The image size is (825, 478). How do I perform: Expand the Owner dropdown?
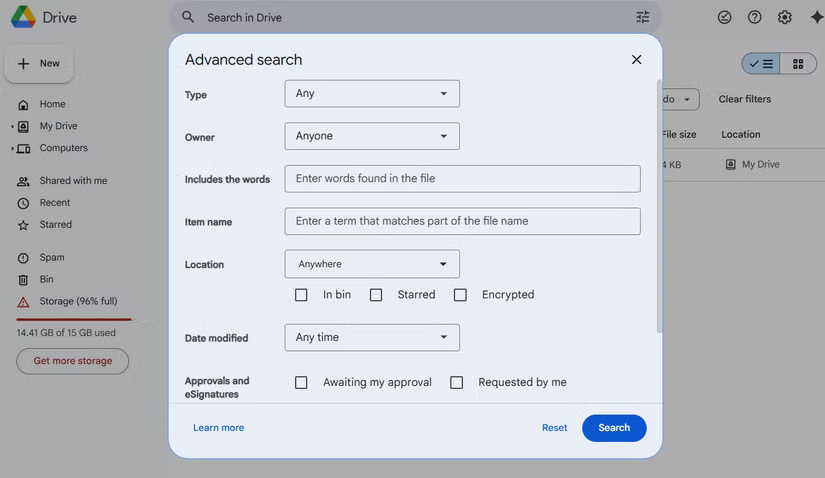point(372,136)
